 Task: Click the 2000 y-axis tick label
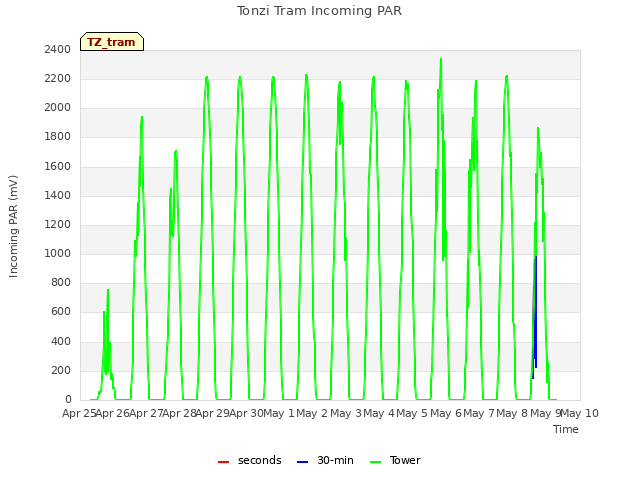(58, 107)
